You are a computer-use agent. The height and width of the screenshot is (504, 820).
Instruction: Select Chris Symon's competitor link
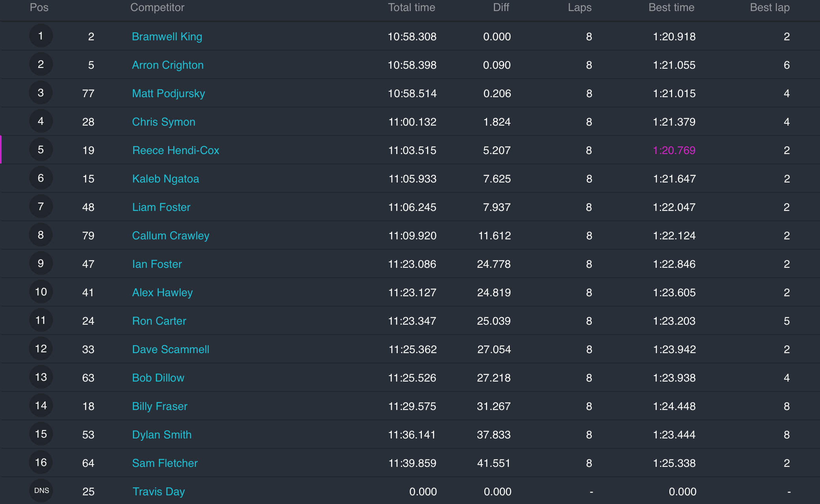click(164, 122)
